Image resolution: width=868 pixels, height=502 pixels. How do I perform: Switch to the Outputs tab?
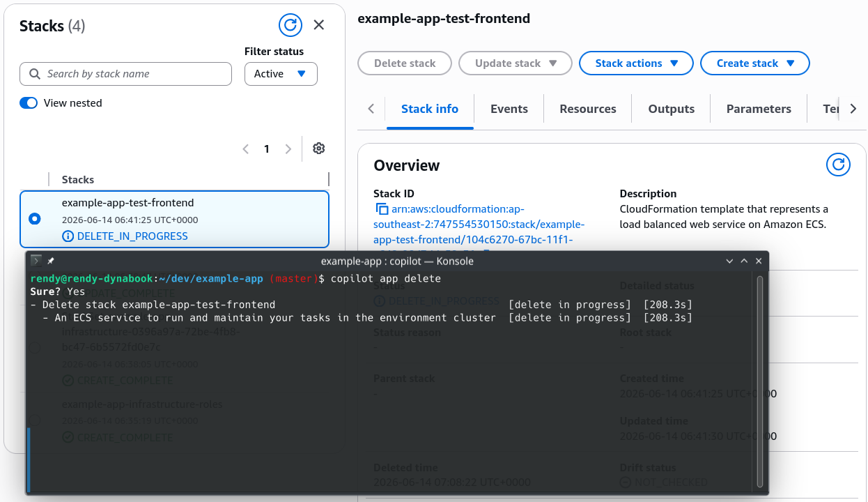pyautogui.click(x=672, y=109)
